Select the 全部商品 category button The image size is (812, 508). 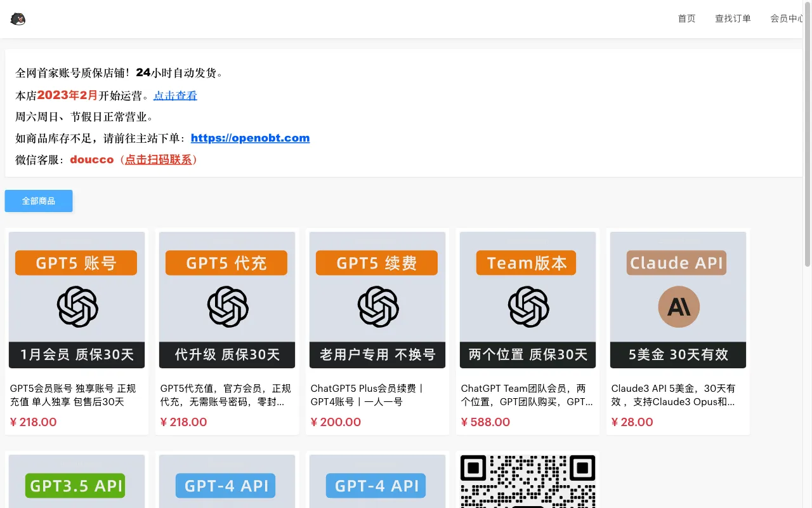click(x=39, y=201)
